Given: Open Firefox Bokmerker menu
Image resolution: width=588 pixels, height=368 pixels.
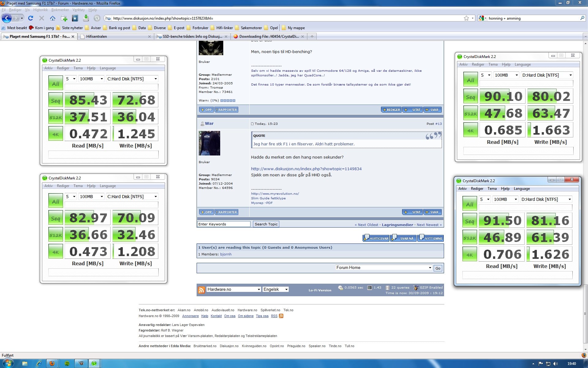Looking at the screenshot, I should click(60, 10).
